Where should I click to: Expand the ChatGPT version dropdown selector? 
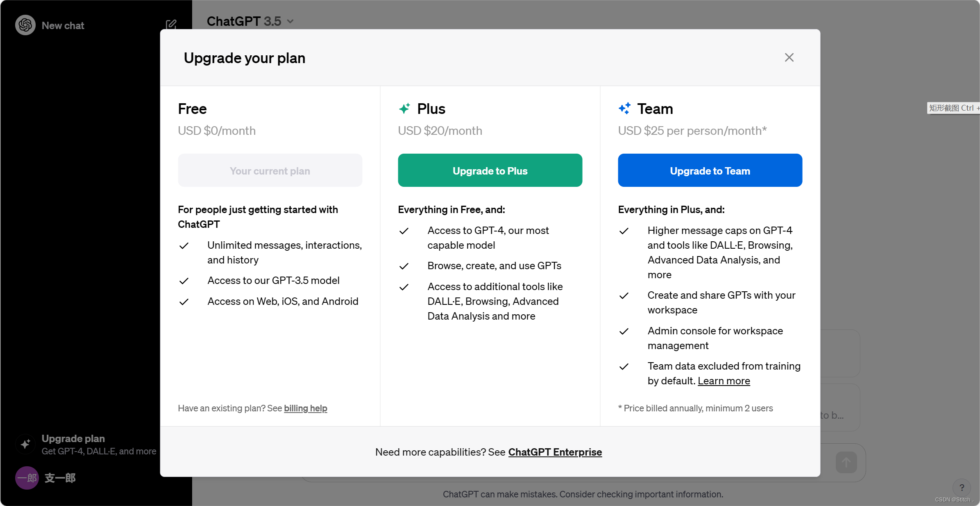pos(250,21)
